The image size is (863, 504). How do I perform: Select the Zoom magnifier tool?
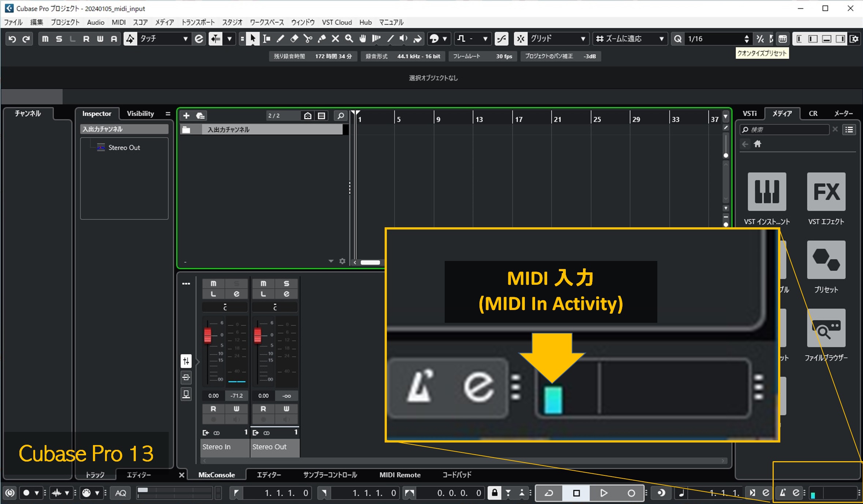(x=349, y=39)
